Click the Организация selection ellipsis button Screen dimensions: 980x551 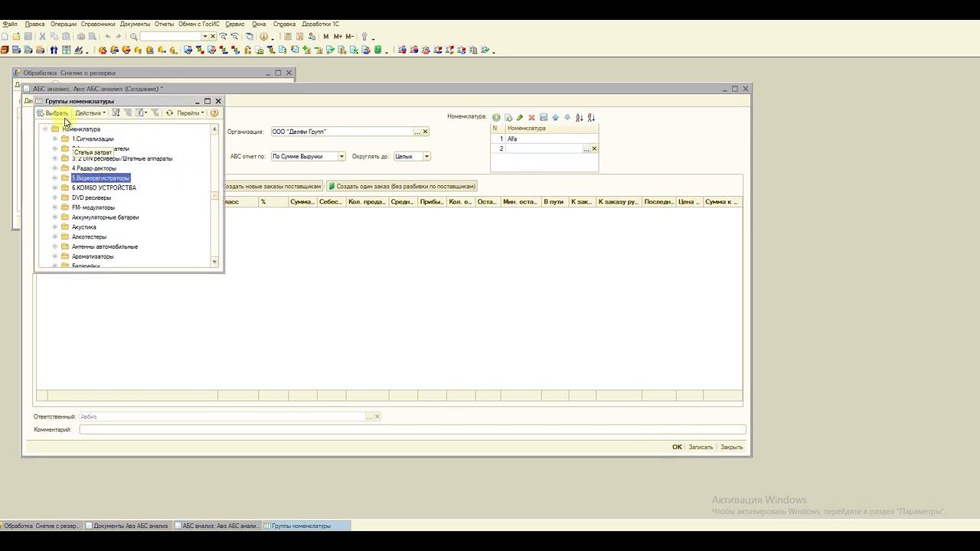click(417, 132)
